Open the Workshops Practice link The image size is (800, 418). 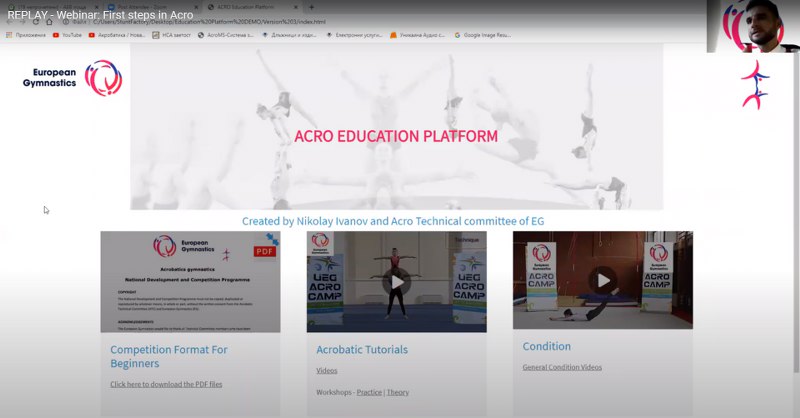pyautogui.click(x=369, y=392)
